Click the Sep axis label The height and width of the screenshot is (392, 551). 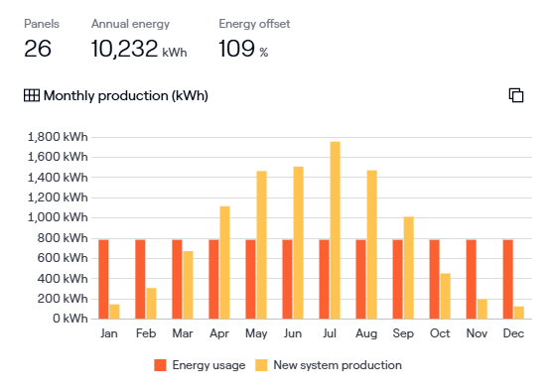[403, 333]
